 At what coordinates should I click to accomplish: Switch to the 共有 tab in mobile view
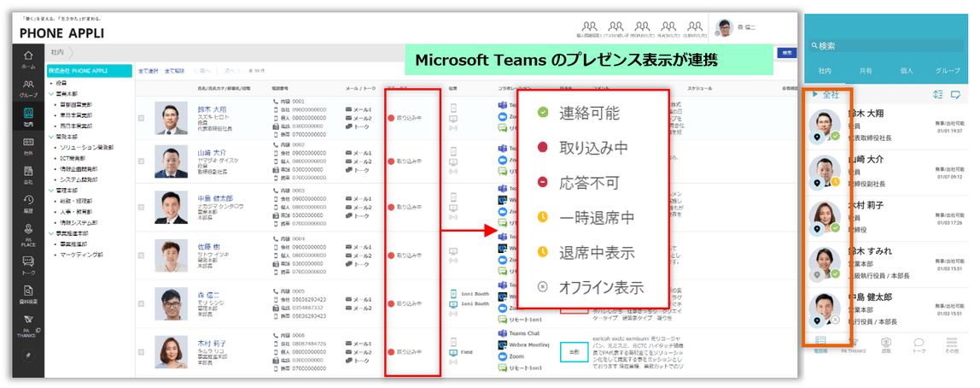[x=866, y=71]
